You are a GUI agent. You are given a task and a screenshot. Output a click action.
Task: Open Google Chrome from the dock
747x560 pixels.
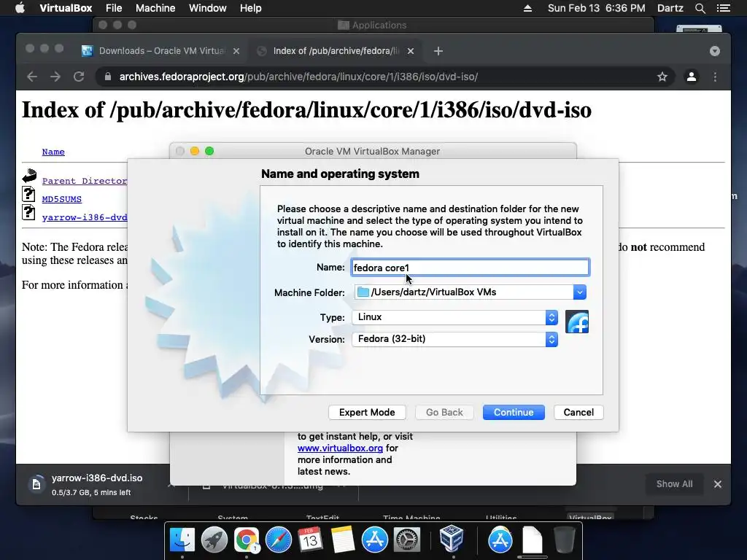247,540
